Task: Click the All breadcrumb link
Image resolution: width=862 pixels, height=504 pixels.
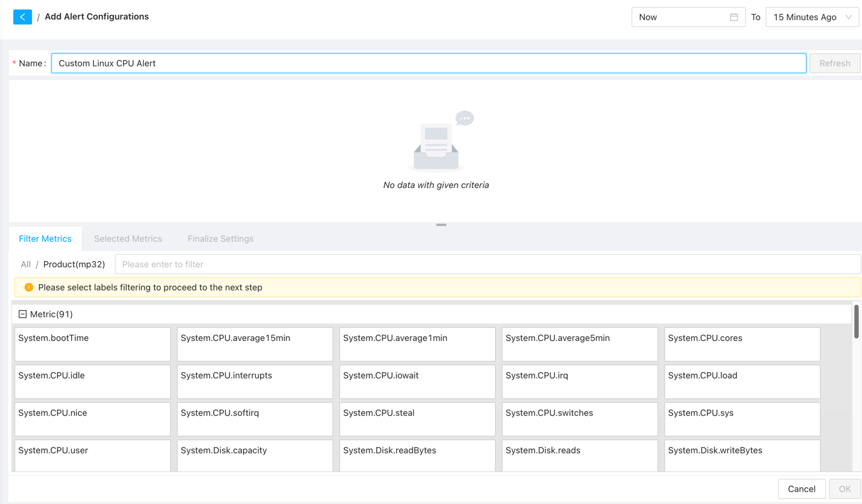Action: pyautogui.click(x=26, y=264)
